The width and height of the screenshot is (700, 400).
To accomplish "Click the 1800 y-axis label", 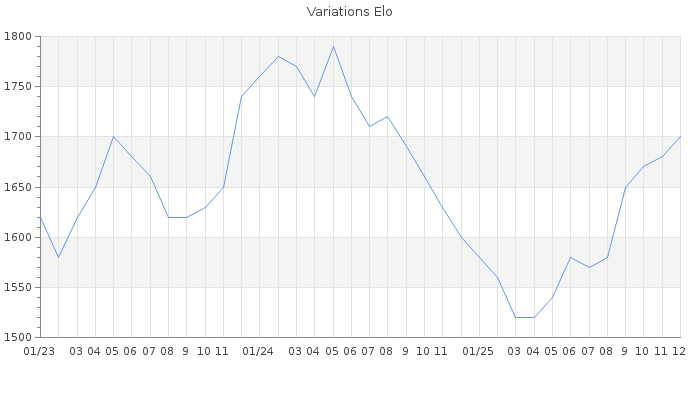I will pyautogui.click(x=18, y=37).
